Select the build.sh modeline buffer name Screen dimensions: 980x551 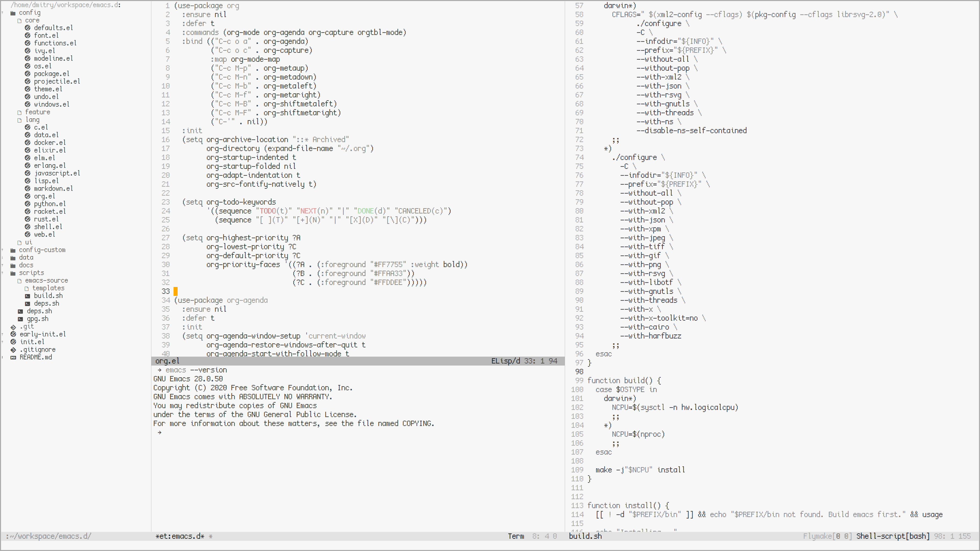coord(585,536)
